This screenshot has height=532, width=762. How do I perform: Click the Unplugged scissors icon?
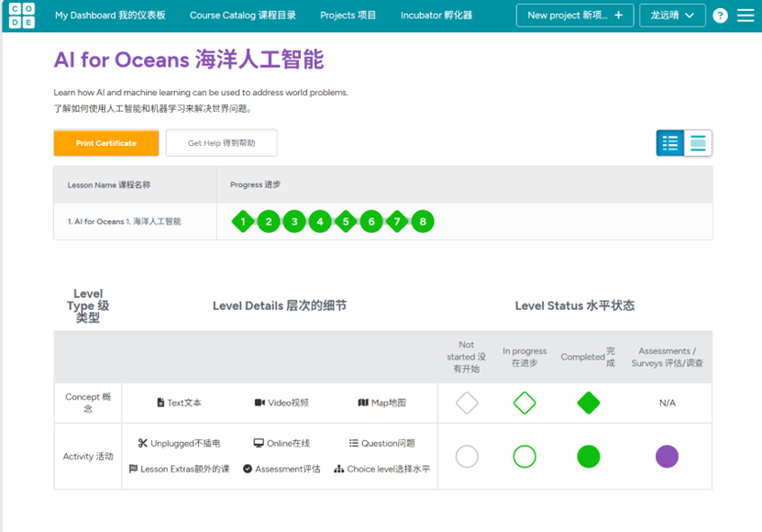tap(142, 443)
